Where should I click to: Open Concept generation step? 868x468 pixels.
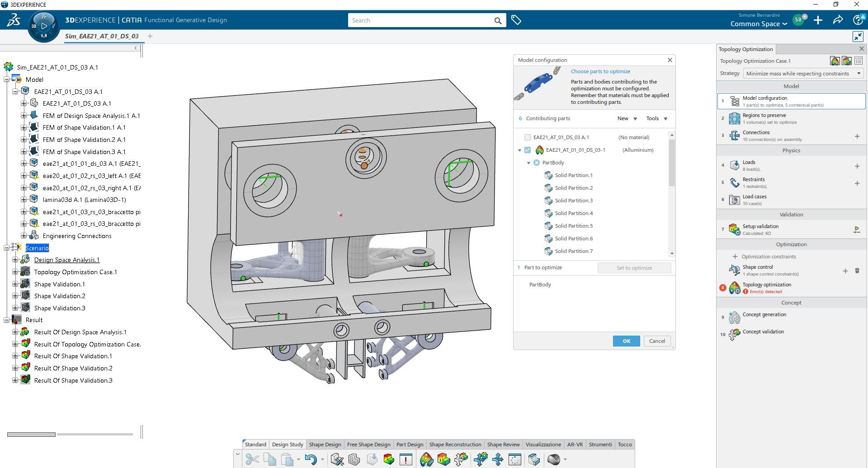[791, 318]
